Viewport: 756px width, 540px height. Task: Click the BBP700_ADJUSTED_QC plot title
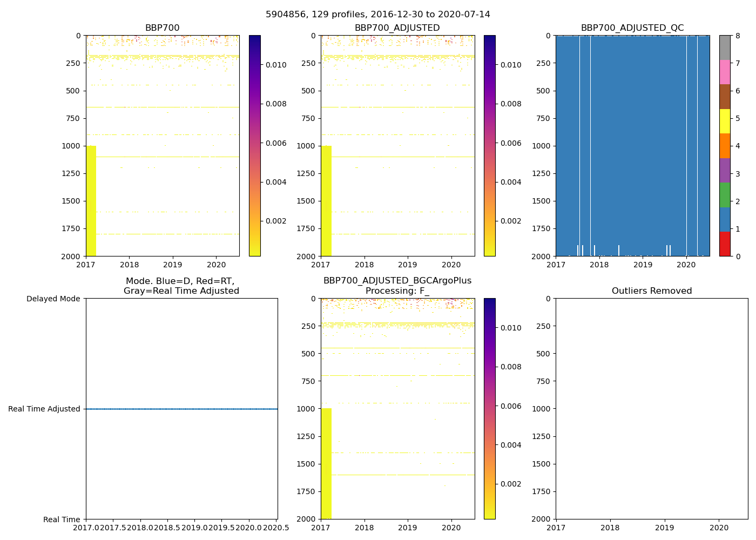coord(632,28)
